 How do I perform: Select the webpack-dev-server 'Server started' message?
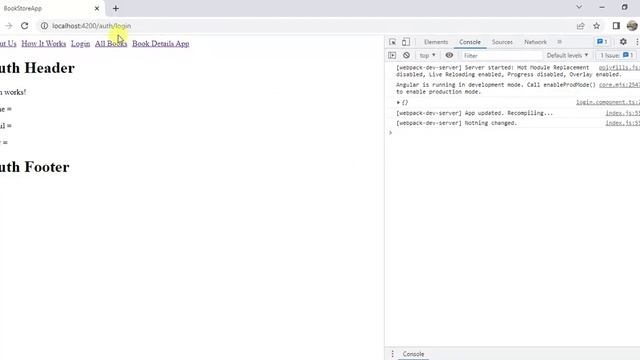pyautogui.click(x=509, y=71)
